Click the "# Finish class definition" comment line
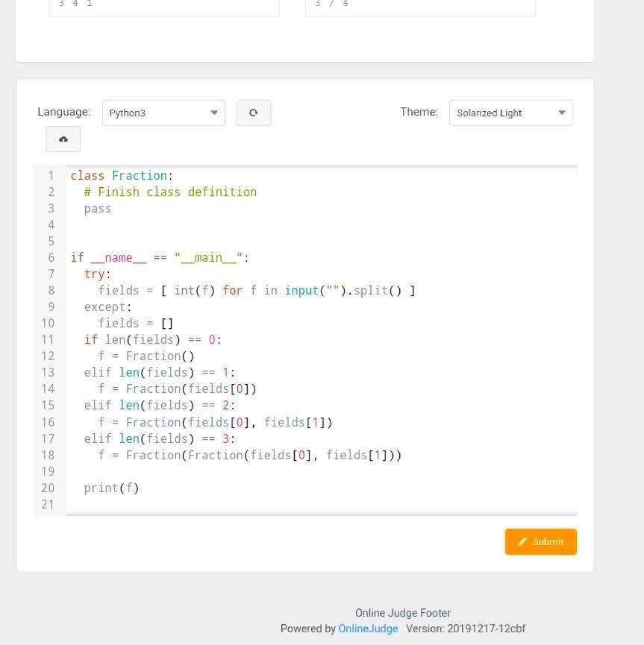Screen dimensions: 644x645 pyautogui.click(x=169, y=192)
